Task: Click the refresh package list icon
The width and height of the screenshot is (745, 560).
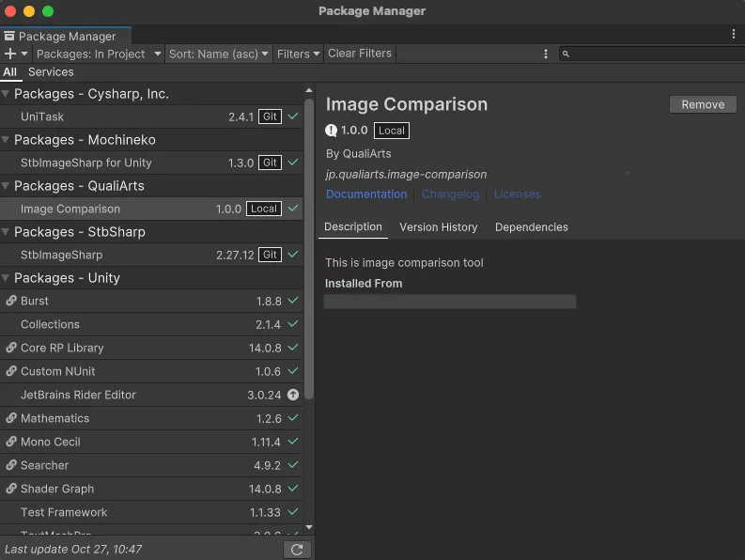Action: (x=297, y=549)
